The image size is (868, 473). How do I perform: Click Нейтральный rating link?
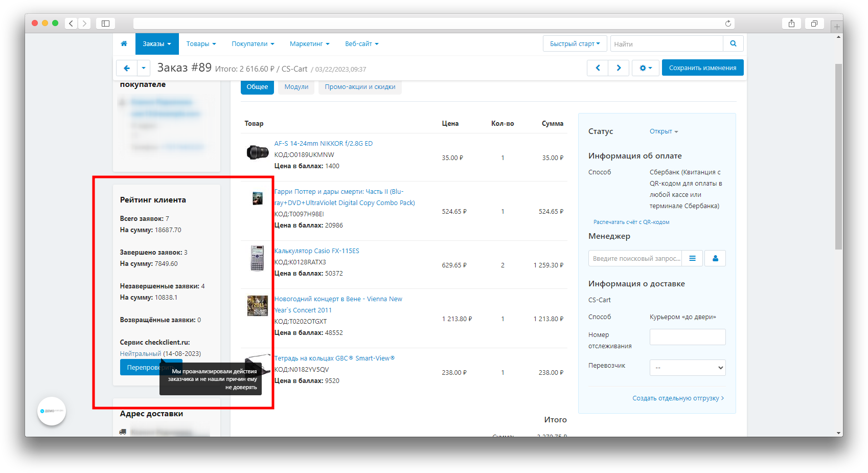(x=141, y=354)
